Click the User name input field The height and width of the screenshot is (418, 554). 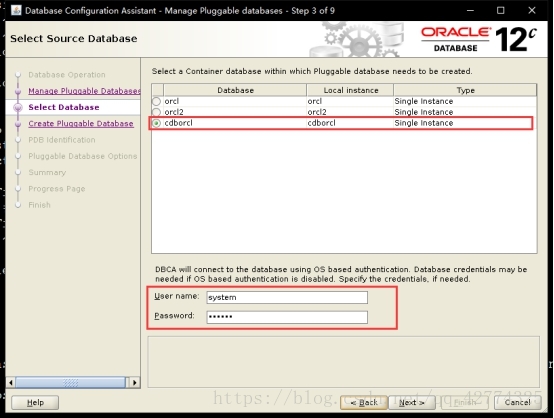click(287, 297)
